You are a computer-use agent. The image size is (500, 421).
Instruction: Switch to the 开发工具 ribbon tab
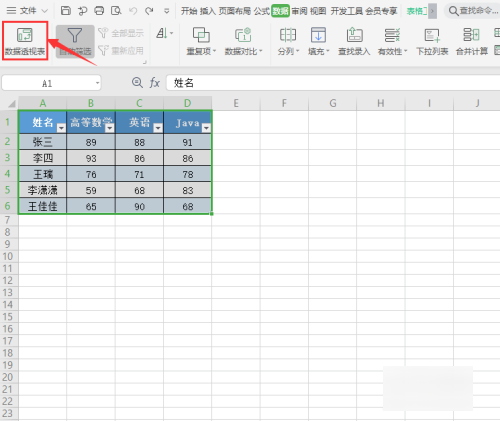[347, 11]
